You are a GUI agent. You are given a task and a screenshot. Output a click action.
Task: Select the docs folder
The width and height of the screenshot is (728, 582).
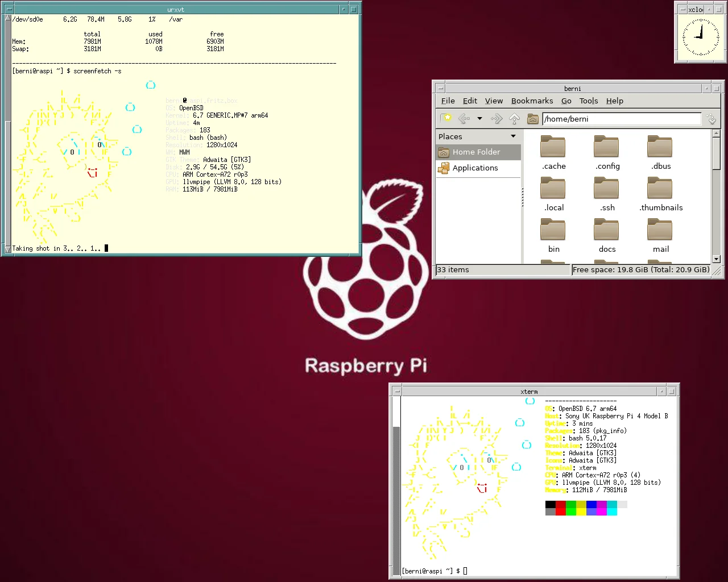[x=607, y=235]
